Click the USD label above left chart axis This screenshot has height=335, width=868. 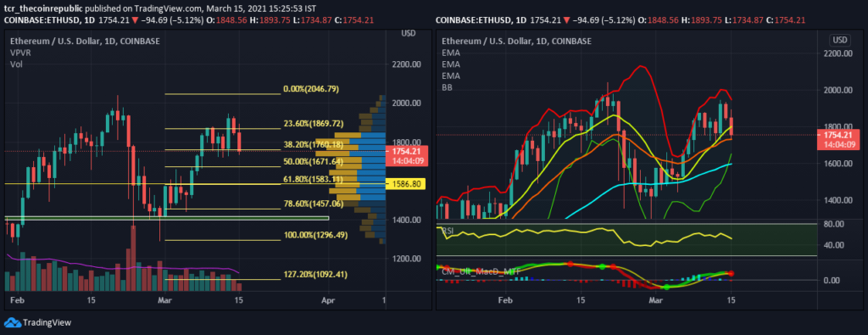point(408,33)
